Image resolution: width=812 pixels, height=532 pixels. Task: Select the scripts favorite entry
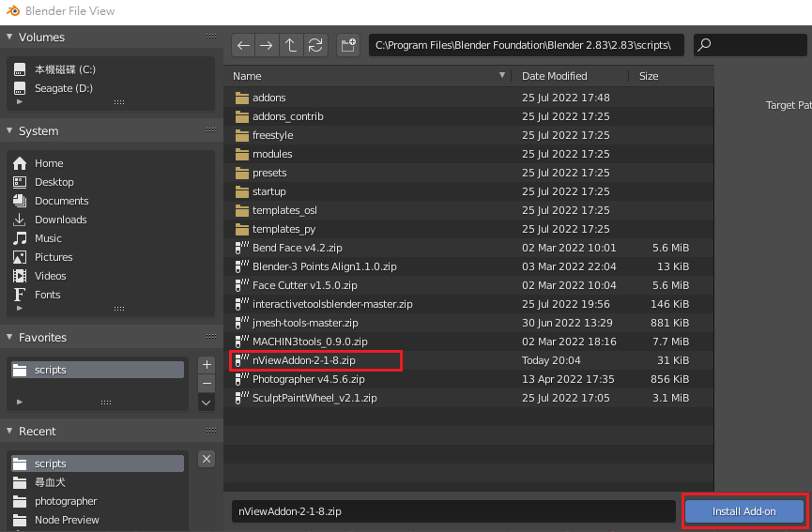pyautogui.click(x=99, y=370)
